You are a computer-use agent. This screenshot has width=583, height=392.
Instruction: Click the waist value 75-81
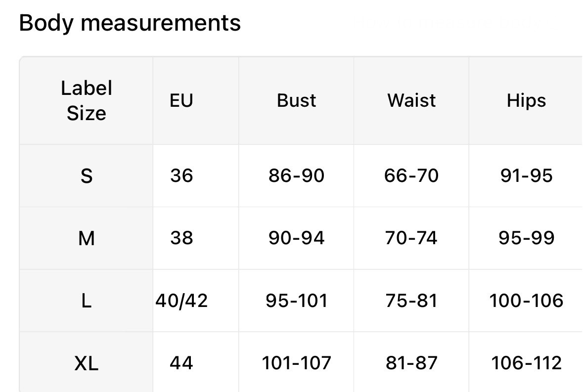411,301
